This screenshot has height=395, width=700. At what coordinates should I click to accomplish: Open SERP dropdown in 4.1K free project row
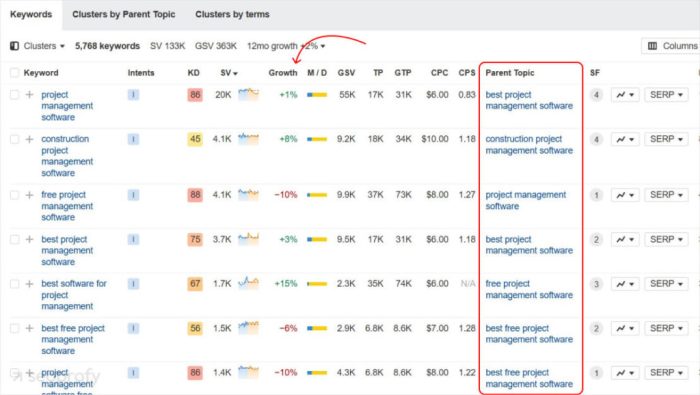tap(666, 195)
